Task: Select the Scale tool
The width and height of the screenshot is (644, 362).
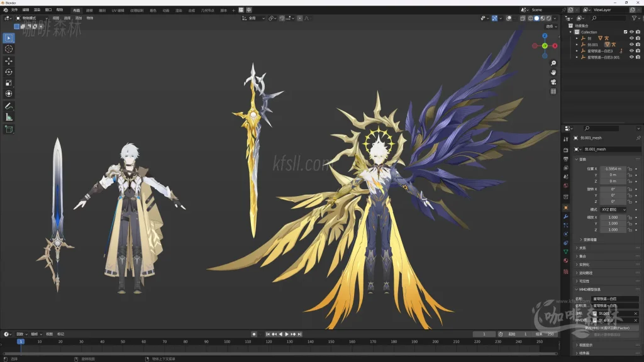Action: click(9, 83)
